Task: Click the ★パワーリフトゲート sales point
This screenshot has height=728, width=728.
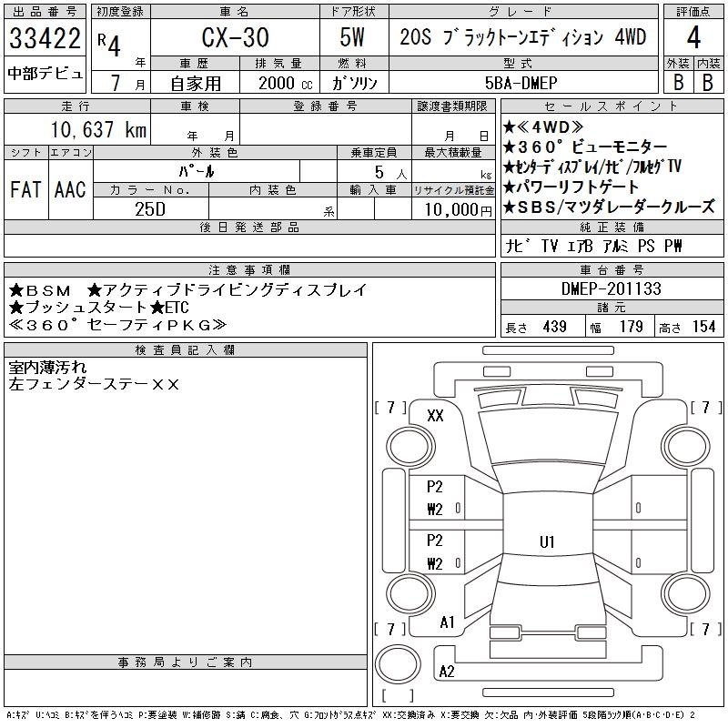Action: tap(571, 187)
